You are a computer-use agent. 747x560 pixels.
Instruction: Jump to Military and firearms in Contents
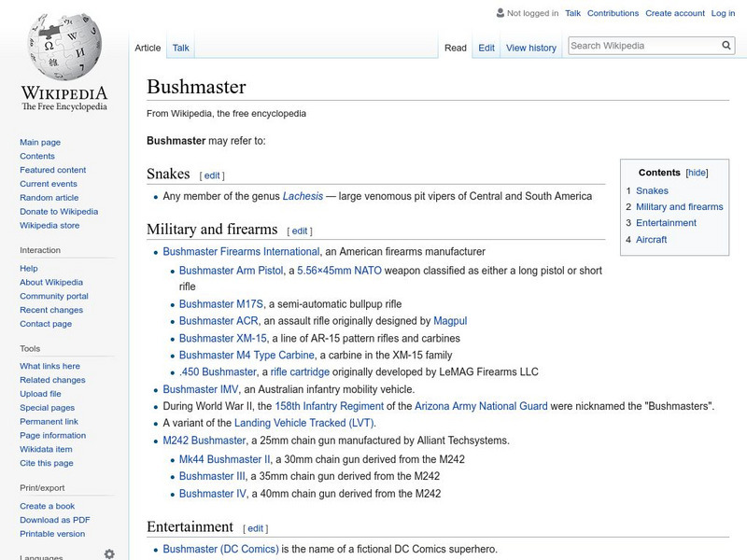click(x=680, y=207)
